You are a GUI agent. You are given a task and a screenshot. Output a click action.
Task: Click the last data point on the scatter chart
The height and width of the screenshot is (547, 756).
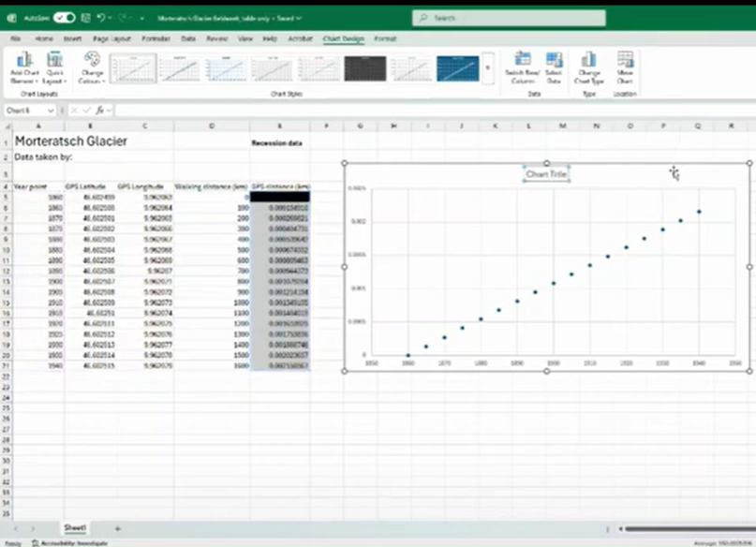(x=699, y=212)
